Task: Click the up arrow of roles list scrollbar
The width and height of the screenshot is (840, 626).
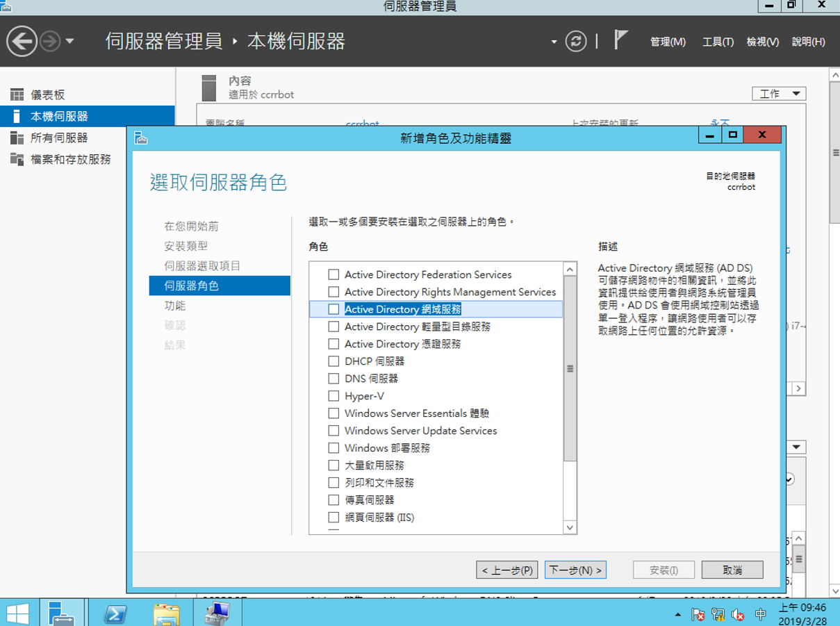Action: tap(570, 269)
